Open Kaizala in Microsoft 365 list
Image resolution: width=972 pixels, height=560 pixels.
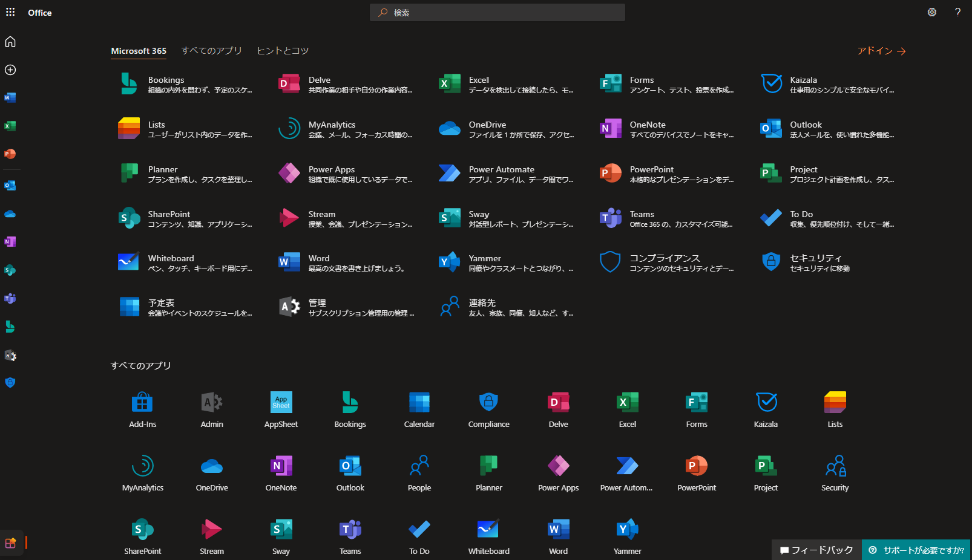coord(828,84)
